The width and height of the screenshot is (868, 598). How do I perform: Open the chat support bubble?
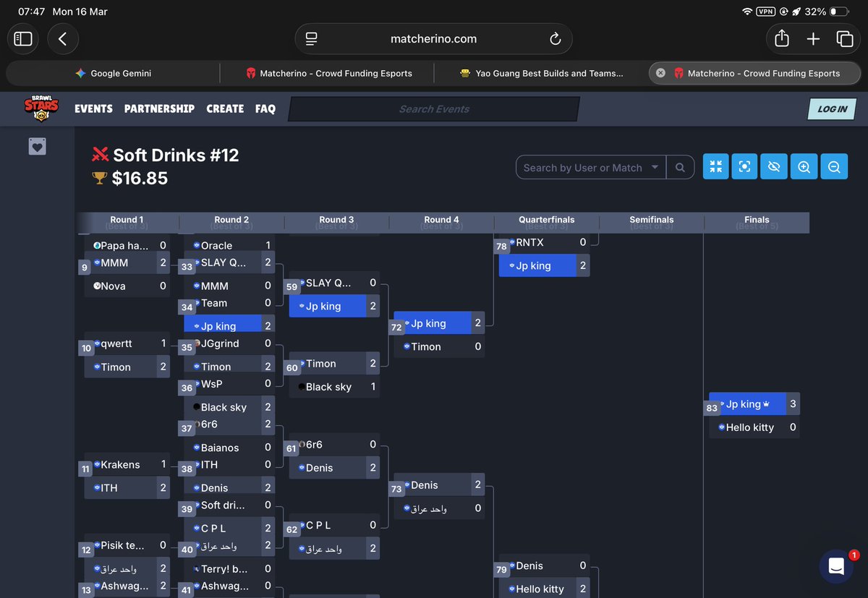pos(837,566)
